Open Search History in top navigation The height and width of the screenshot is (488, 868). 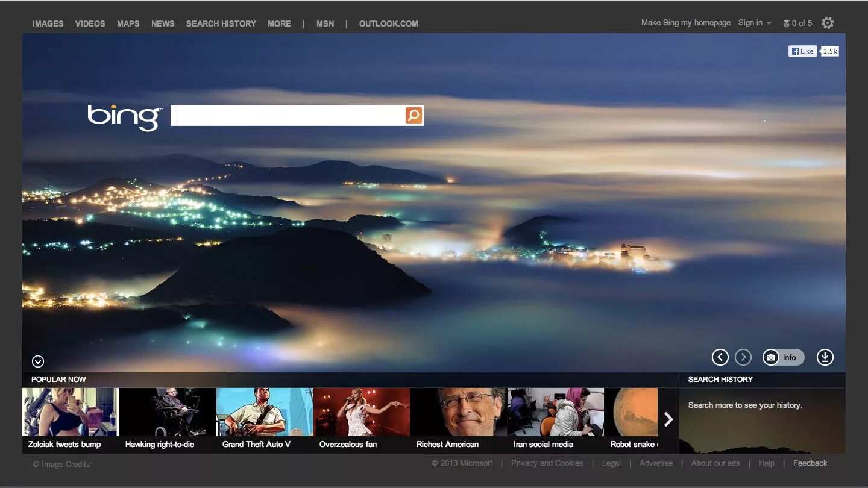(x=221, y=23)
